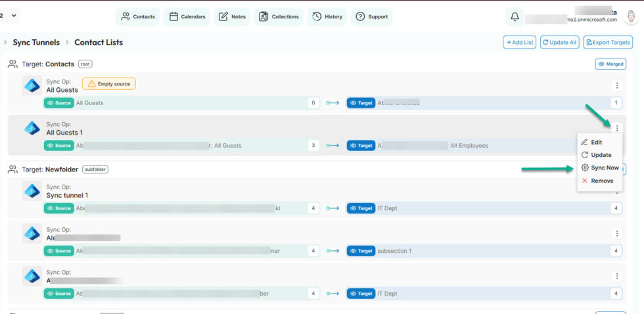Click the refresh icon beside Update in menu
644x314 pixels.
[584, 155]
